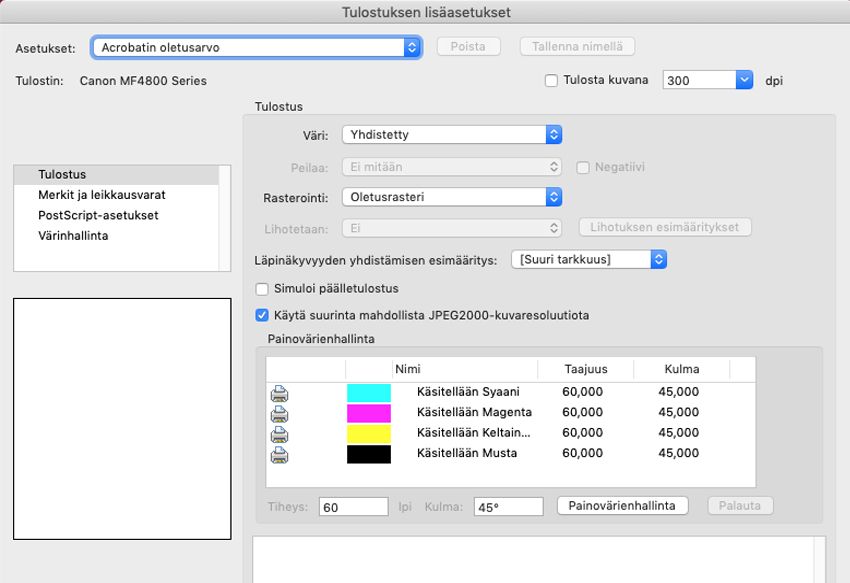Click the Tallenna nimellä button
This screenshot has height=583, width=850.
[x=577, y=47]
